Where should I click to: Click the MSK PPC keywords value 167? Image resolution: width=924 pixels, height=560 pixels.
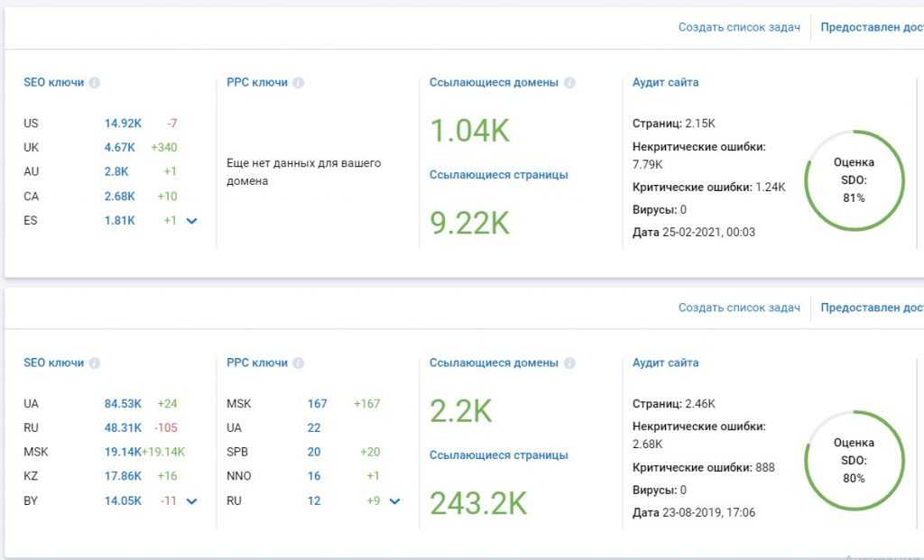(x=317, y=404)
